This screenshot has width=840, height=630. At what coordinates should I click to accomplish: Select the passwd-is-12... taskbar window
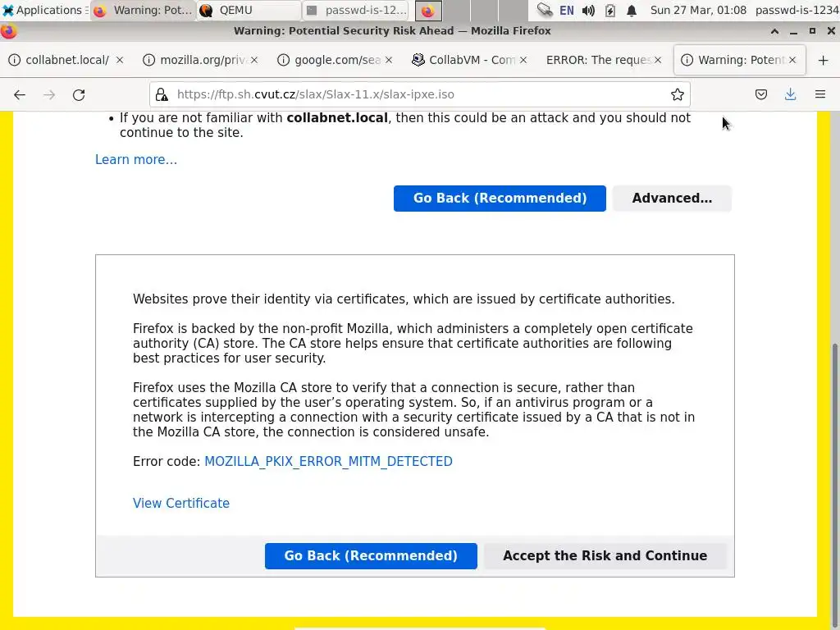[x=355, y=10]
